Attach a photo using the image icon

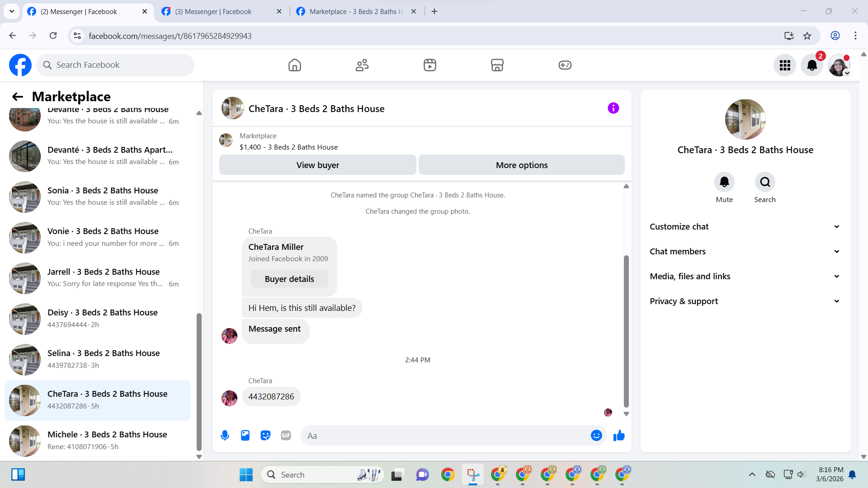[245, 436]
